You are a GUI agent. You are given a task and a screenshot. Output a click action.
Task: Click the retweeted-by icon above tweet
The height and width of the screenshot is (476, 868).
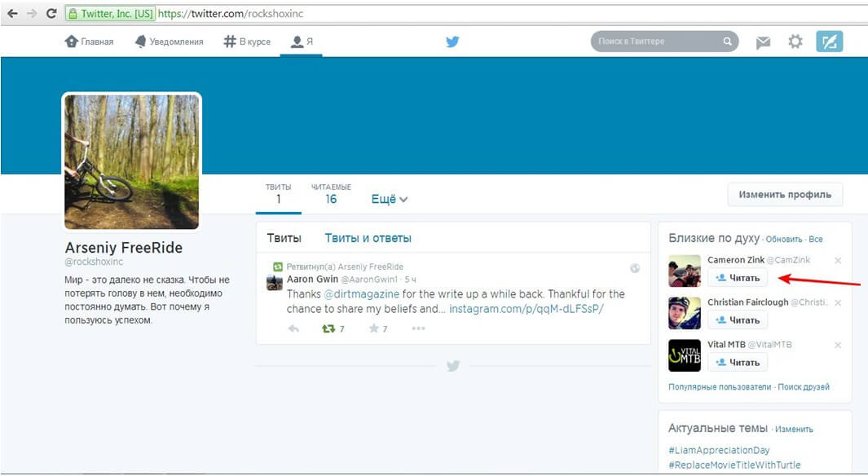278,267
